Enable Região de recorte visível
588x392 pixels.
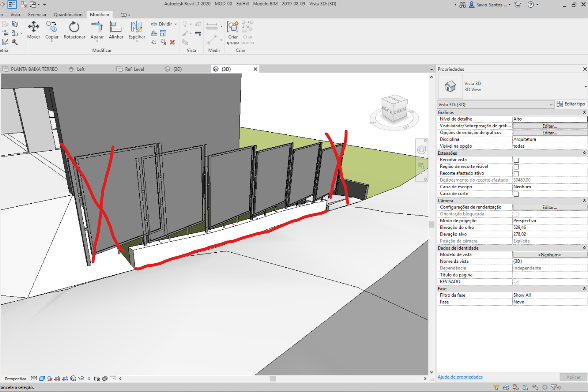[x=516, y=166]
